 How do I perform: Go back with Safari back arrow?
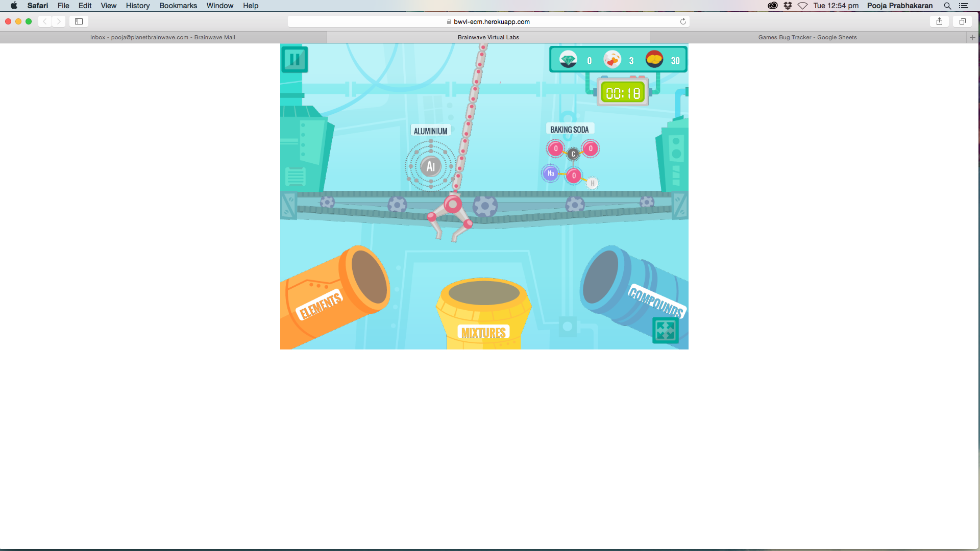coord(45,21)
